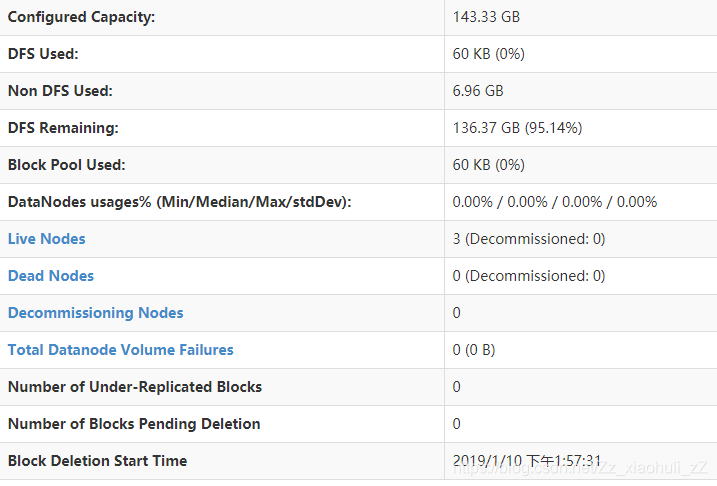Click the live nodes count '3 (Decommissioned: 0)'

pyautogui.click(x=529, y=239)
